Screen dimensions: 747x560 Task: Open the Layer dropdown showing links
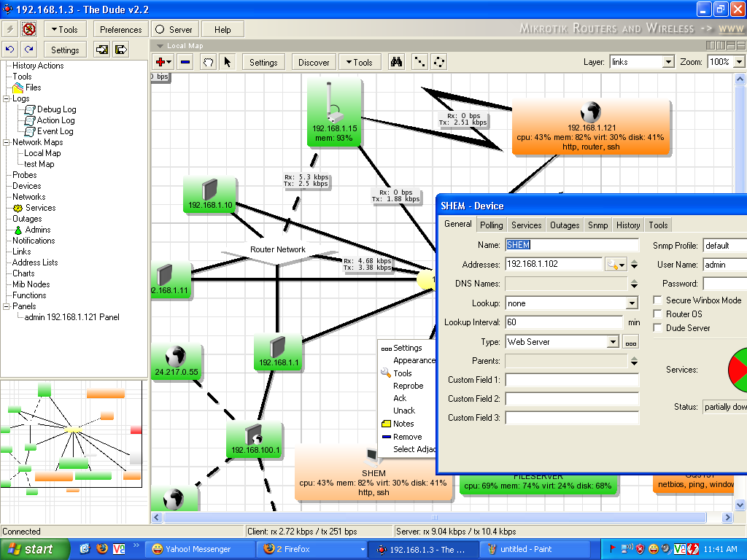[x=668, y=62]
